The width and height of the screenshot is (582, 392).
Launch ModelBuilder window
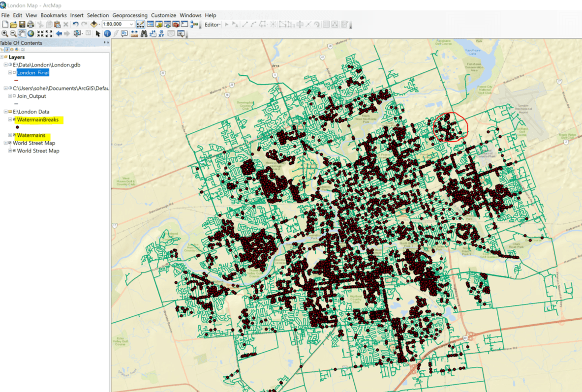point(194,25)
